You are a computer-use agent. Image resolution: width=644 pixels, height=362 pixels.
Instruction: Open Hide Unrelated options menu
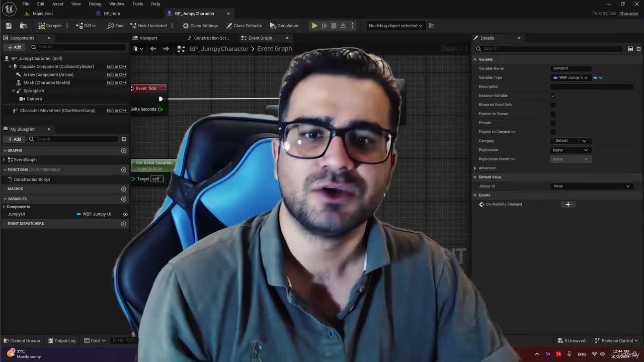point(172,26)
